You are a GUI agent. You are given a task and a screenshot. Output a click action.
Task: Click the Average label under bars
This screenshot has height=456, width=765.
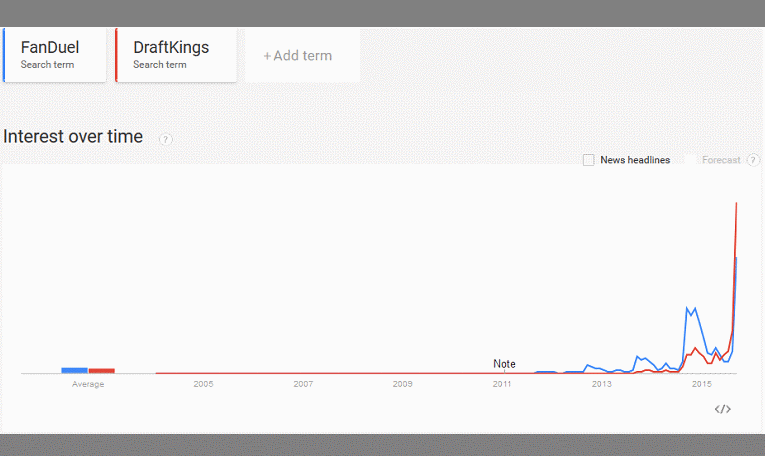(88, 384)
